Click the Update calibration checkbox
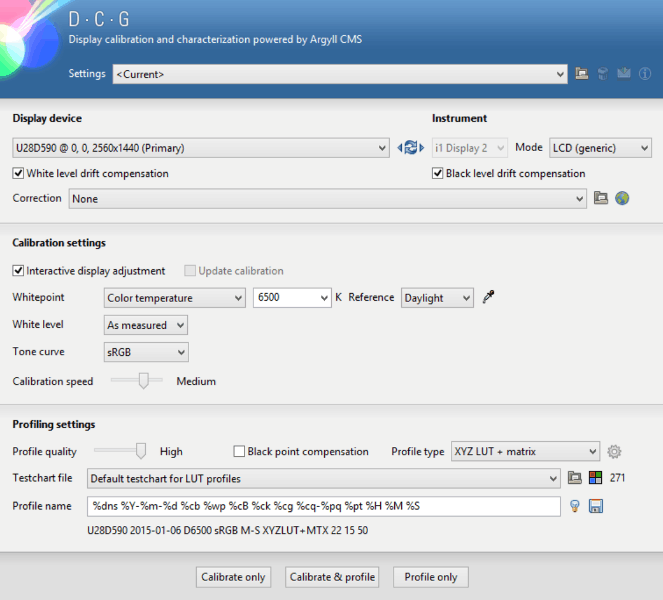Screen dimensions: 663x600 (x=234, y=271)
